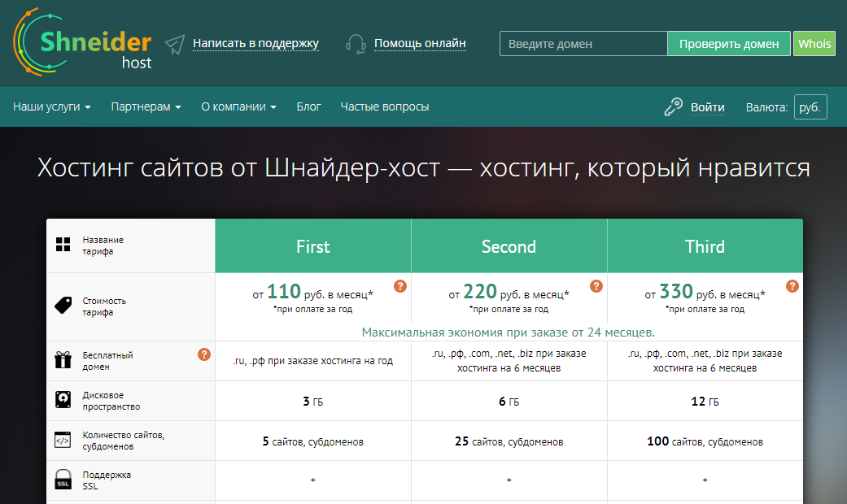Click the Войти login link

coord(707,107)
